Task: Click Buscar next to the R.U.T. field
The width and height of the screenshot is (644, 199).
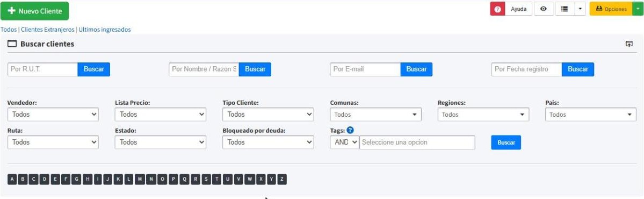Action: tap(93, 69)
